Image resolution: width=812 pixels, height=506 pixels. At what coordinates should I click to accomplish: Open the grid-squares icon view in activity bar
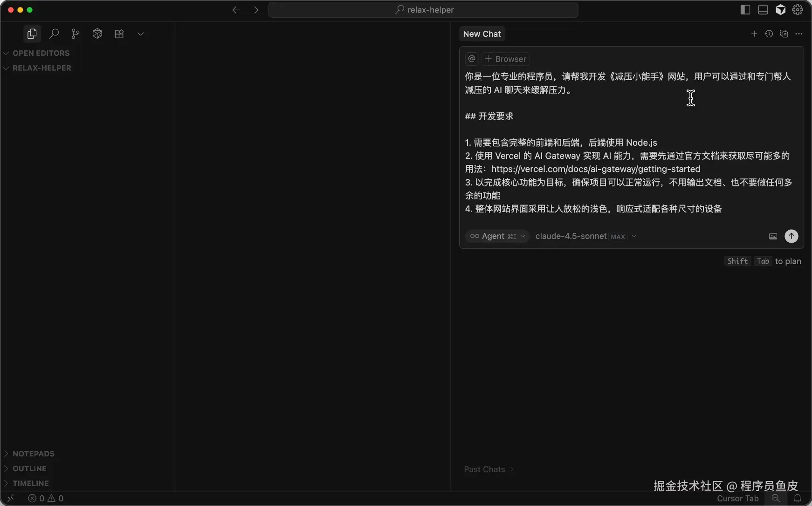coord(119,34)
